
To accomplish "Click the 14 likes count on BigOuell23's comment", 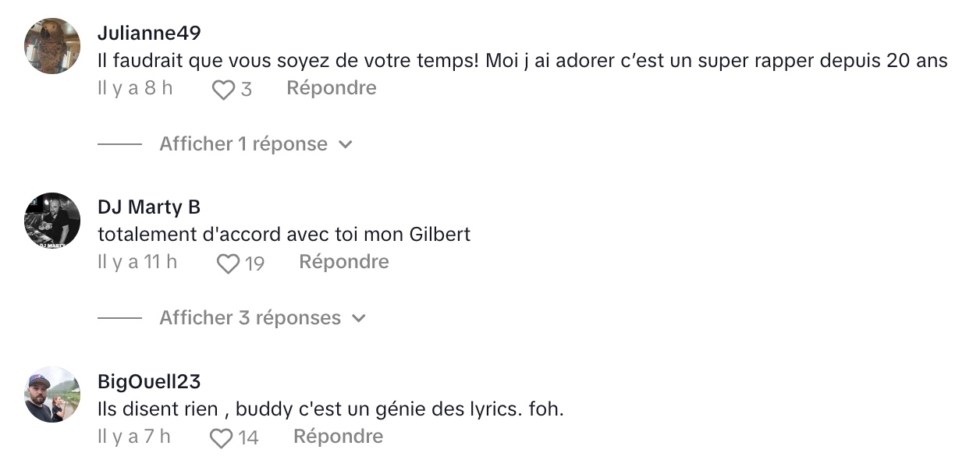I will click(x=248, y=439).
